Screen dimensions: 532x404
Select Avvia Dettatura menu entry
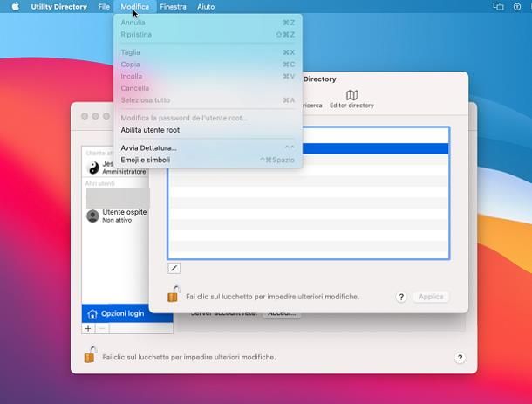[208, 148]
